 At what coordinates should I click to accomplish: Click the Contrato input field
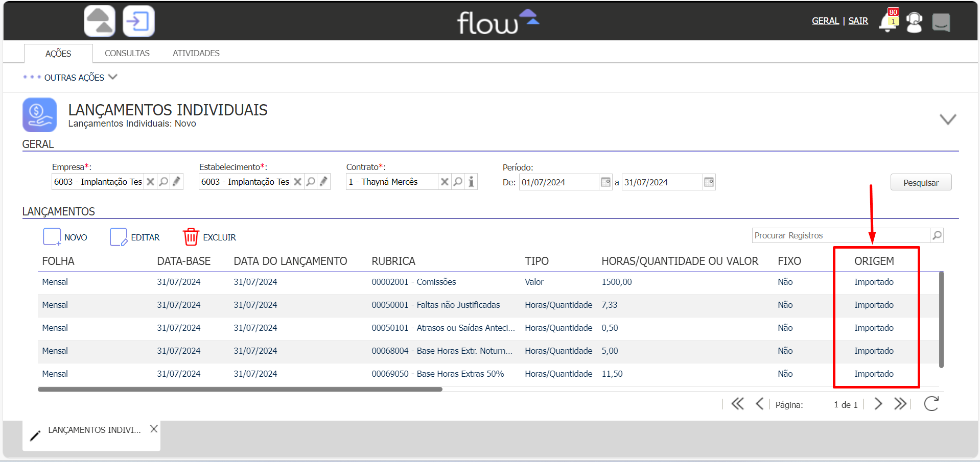(392, 182)
